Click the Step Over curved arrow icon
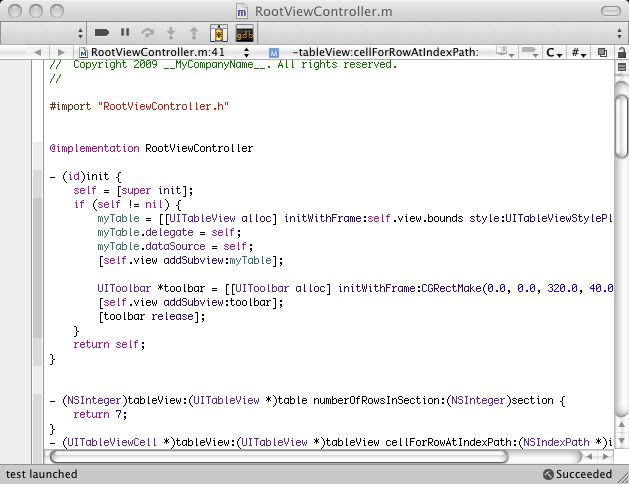Screen dimensions: 629x484 tap(148, 32)
